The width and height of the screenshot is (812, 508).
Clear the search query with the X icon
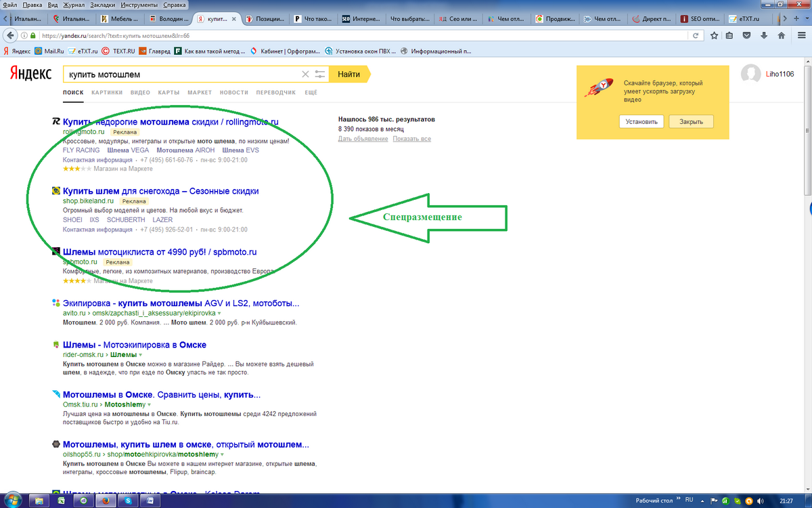(305, 75)
